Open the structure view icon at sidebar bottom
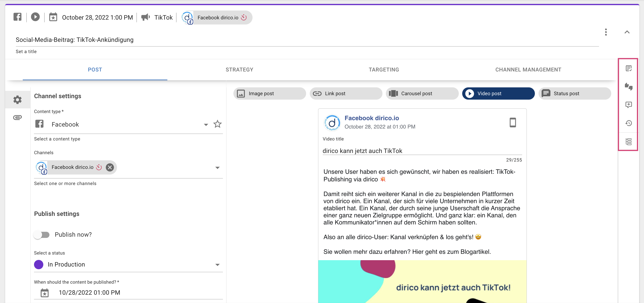 629,141
